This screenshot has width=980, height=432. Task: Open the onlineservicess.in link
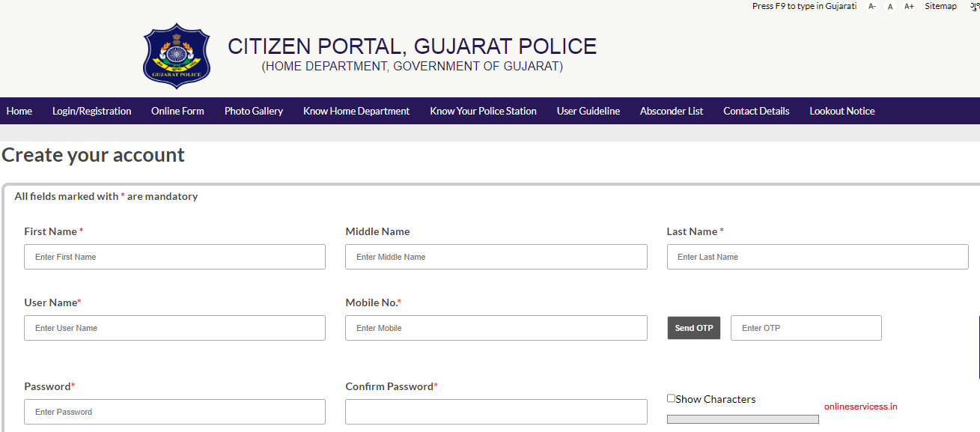[x=859, y=406]
